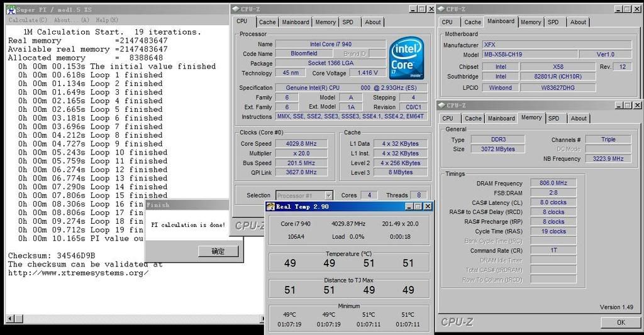Click the Core Voltage 1.416 V value
This screenshot has width=644, height=335.
[x=367, y=73]
